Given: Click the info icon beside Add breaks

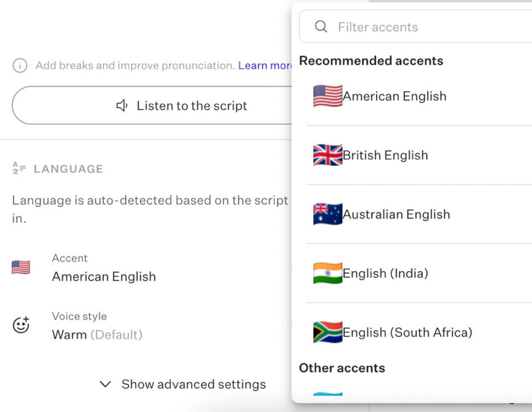Looking at the screenshot, I should (x=20, y=65).
